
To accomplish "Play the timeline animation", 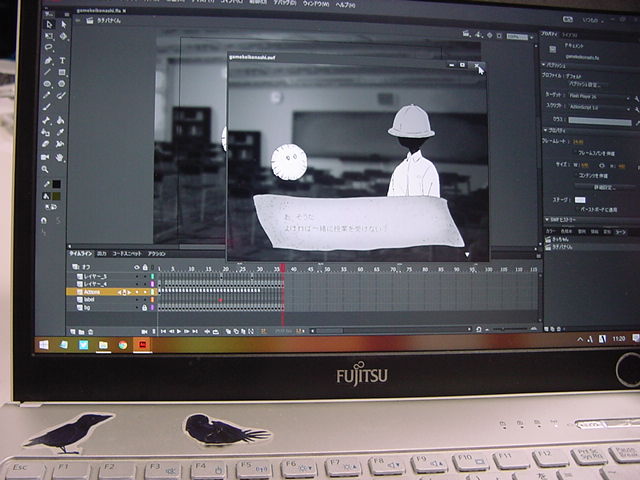I will click(x=179, y=331).
